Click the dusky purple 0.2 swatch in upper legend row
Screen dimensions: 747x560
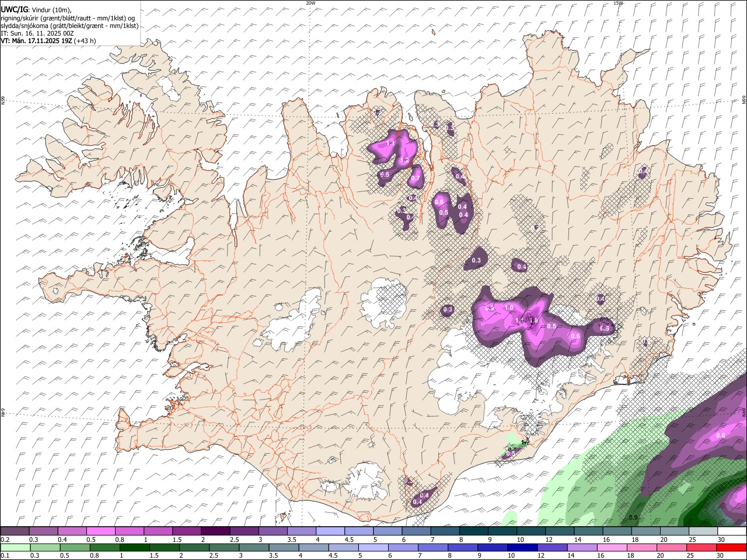click(x=15, y=531)
